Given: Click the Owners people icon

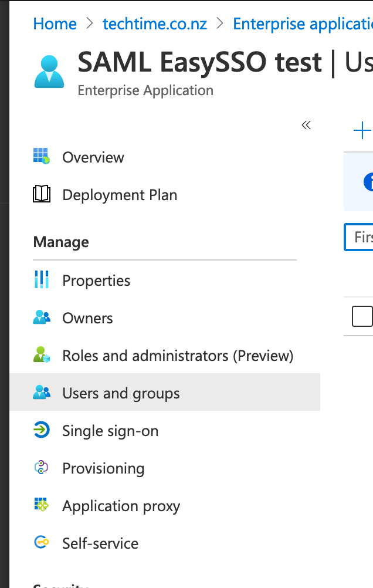Looking at the screenshot, I should coord(42,317).
